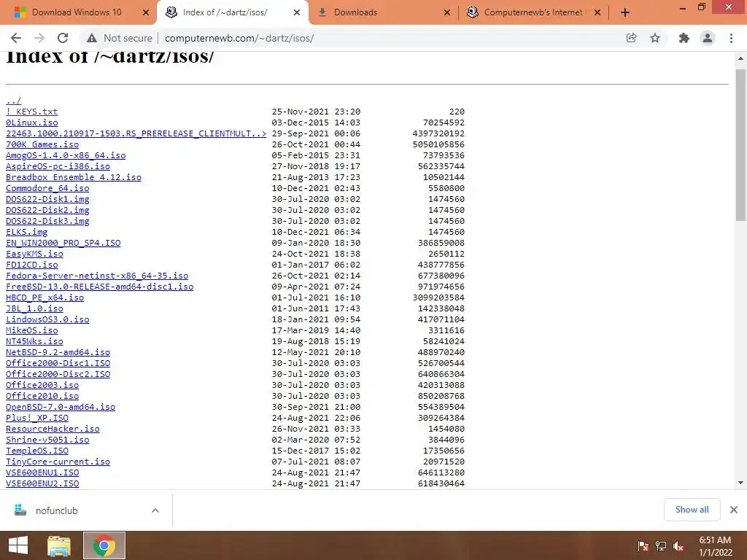Open the !_KEYS.txt file link
The image size is (747, 560).
pyautogui.click(x=31, y=112)
